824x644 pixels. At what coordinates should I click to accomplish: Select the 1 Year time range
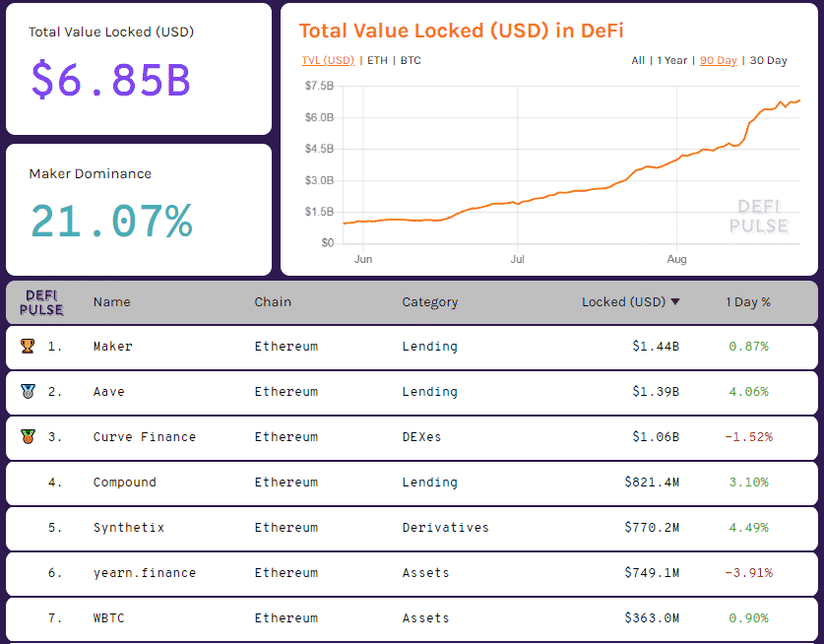click(672, 61)
